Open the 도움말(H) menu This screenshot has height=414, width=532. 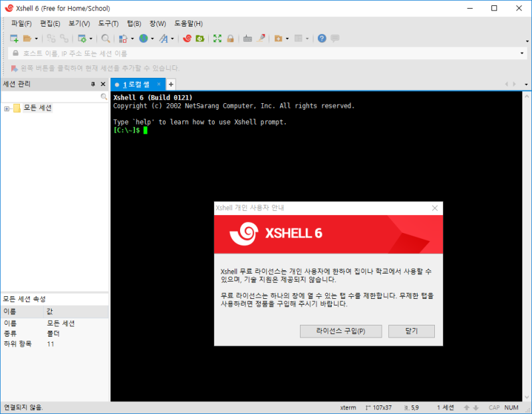[189, 23]
